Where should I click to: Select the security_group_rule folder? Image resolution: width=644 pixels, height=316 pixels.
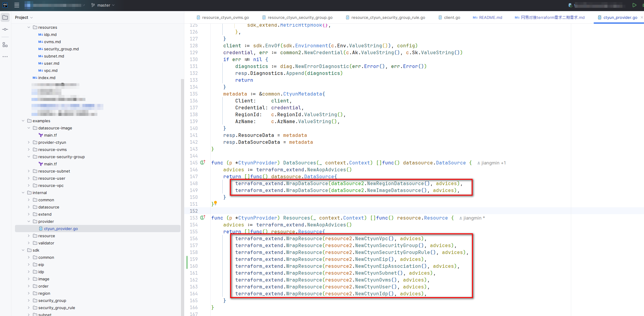click(x=57, y=308)
